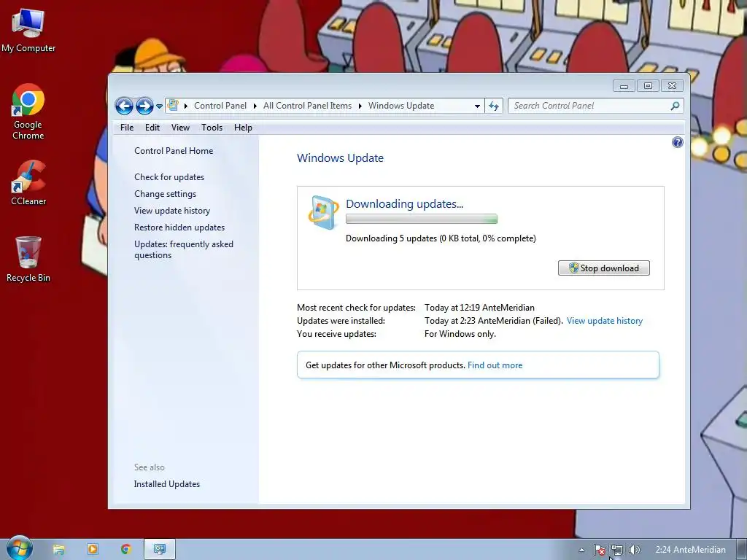Open Installed Updates under See also

coord(167,484)
